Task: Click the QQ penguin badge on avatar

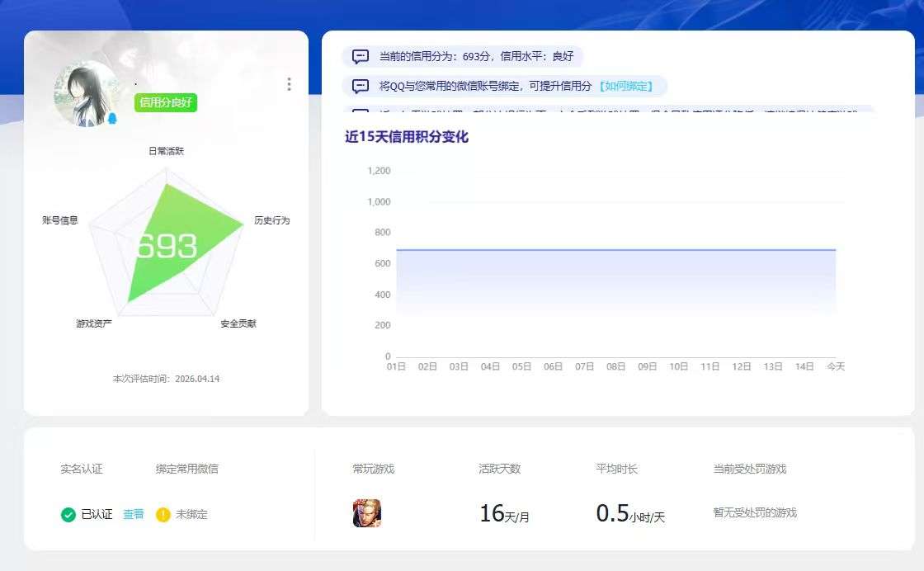Action: pyautogui.click(x=112, y=119)
